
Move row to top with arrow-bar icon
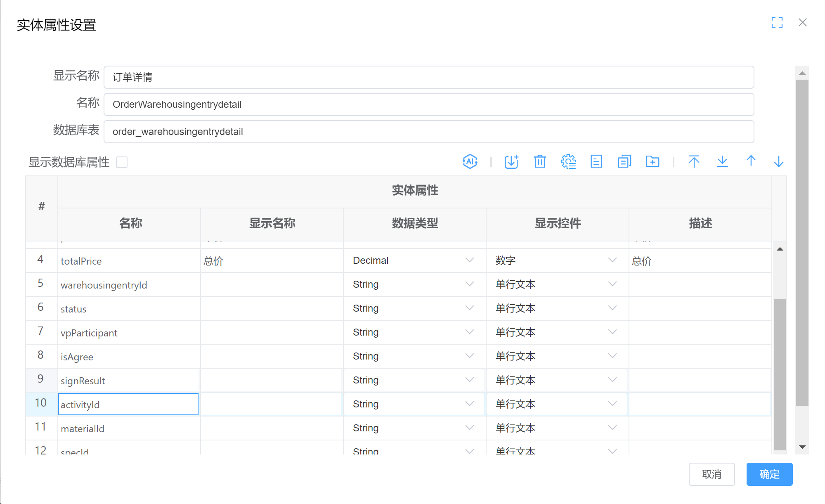pyautogui.click(x=694, y=161)
